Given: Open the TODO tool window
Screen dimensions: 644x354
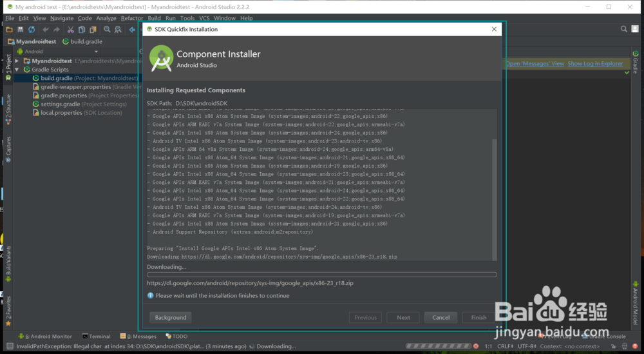Looking at the screenshot, I should [x=176, y=337].
